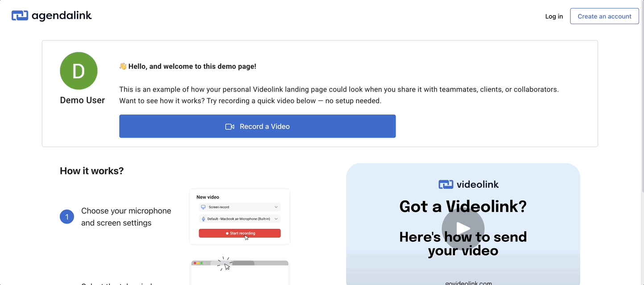Click the agendalink wordmark text
Image resolution: width=644 pixels, height=285 pixels.
[x=62, y=16]
